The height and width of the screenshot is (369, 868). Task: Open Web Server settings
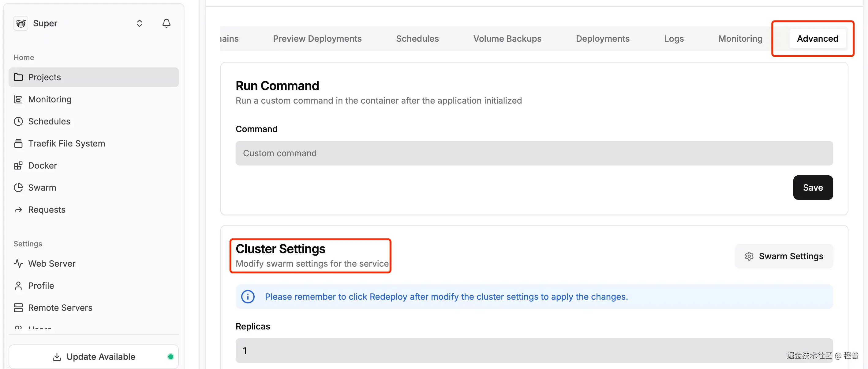click(x=51, y=264)
